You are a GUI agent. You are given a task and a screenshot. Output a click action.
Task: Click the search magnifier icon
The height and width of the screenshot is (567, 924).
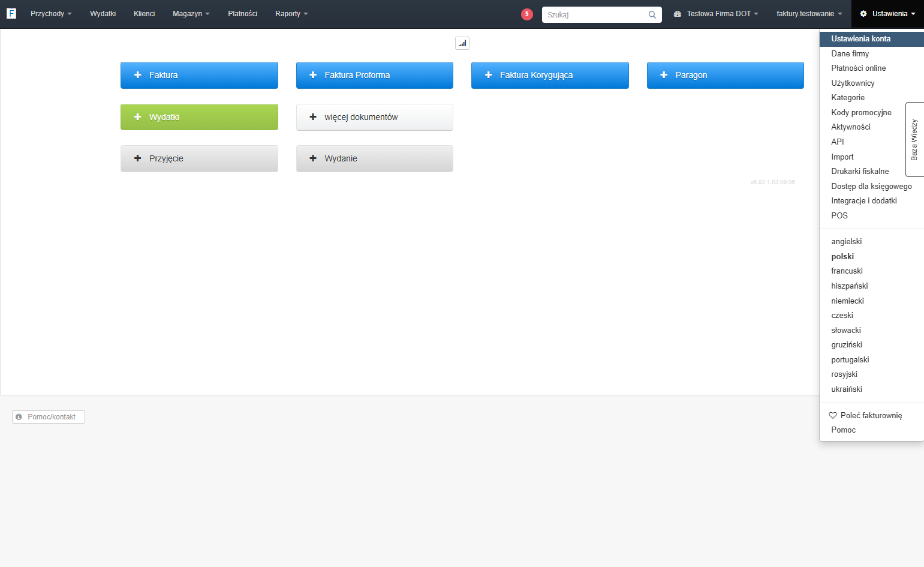[x=652, y=15]
